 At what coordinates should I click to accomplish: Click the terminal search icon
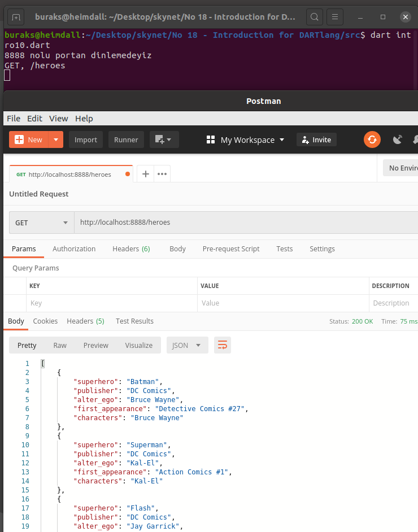(x=315, y=17)
